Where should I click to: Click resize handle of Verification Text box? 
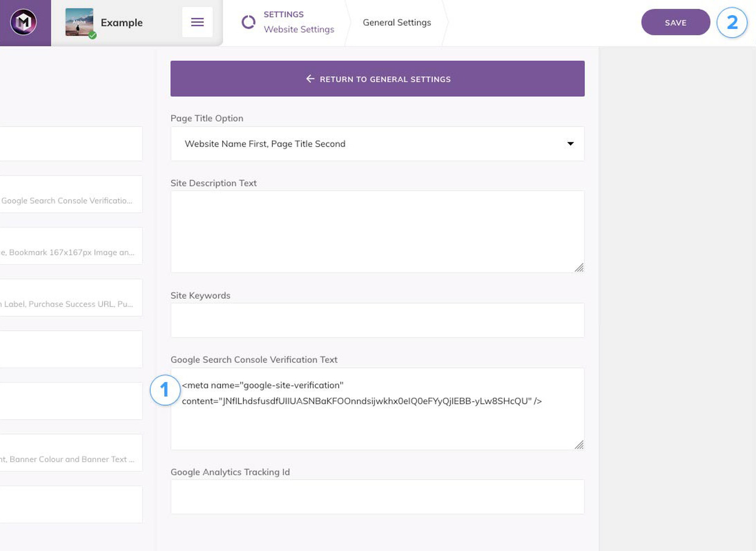(579, 445)
